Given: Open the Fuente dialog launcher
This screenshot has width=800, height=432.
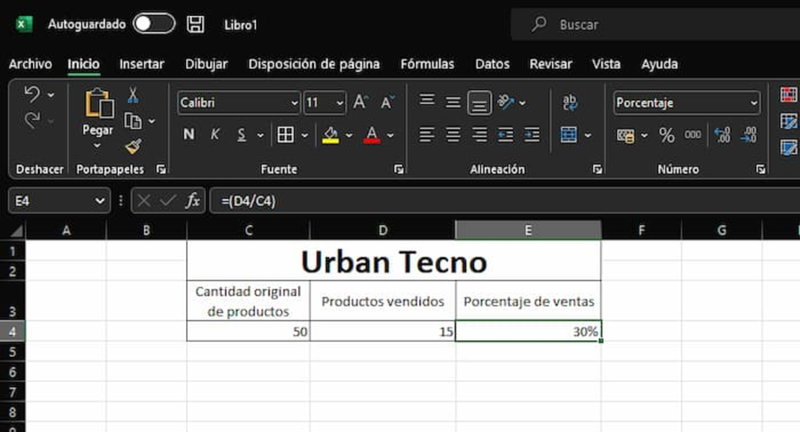Looking at the screenshot, I should tap(398, 169).
